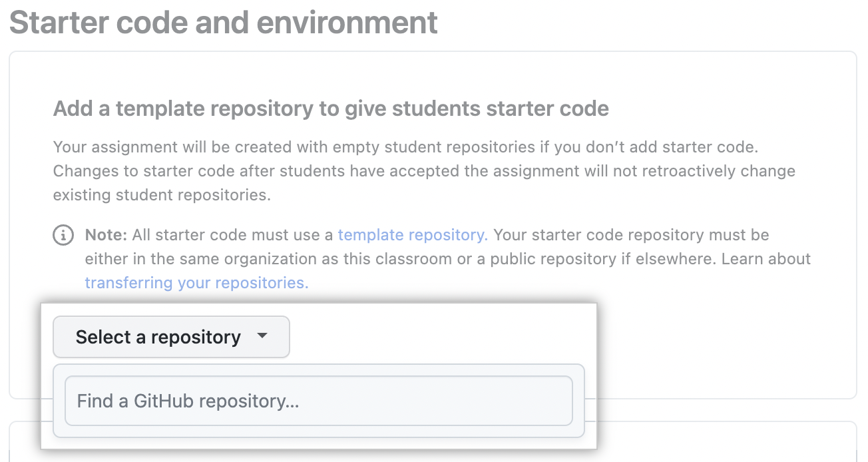The width and height of the screenshot is (868, 462).
Task: Open the Select a repository dropdown
Action: 171,337
